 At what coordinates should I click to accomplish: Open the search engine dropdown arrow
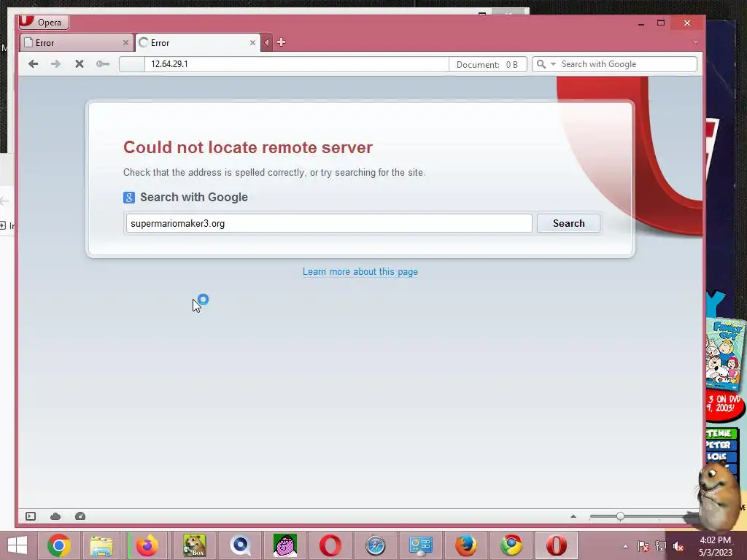[x=553, y=64]
